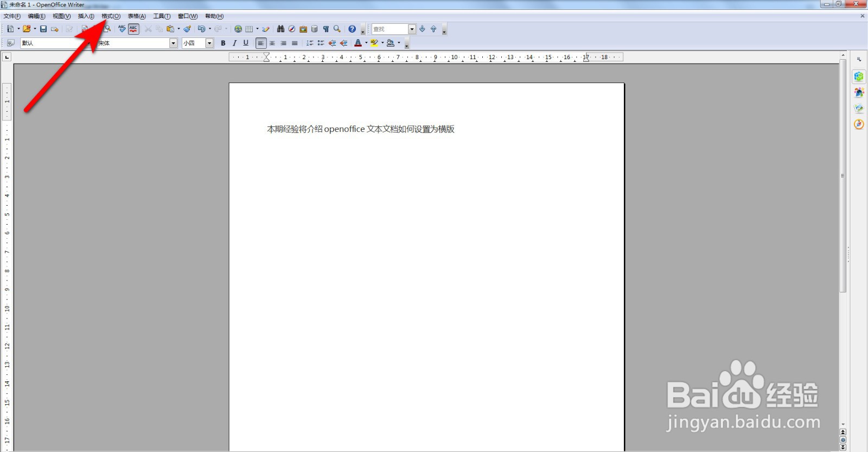Click in the 查找 find text field
This screenshot has width=868, height=452.
[390, 29]
